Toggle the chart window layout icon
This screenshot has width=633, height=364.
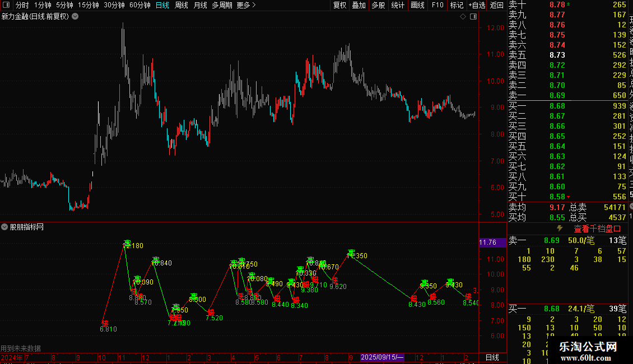[473, 17]
